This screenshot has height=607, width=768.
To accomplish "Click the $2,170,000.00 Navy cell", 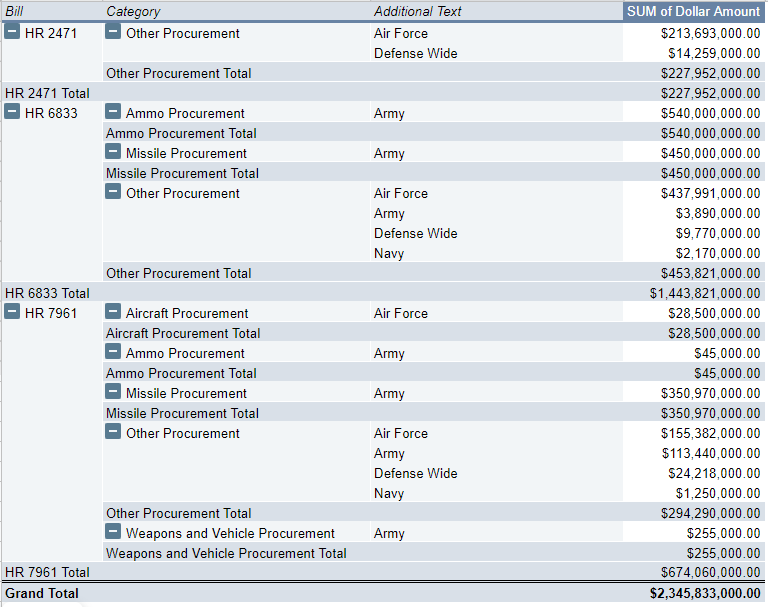I will click(694, 253).
